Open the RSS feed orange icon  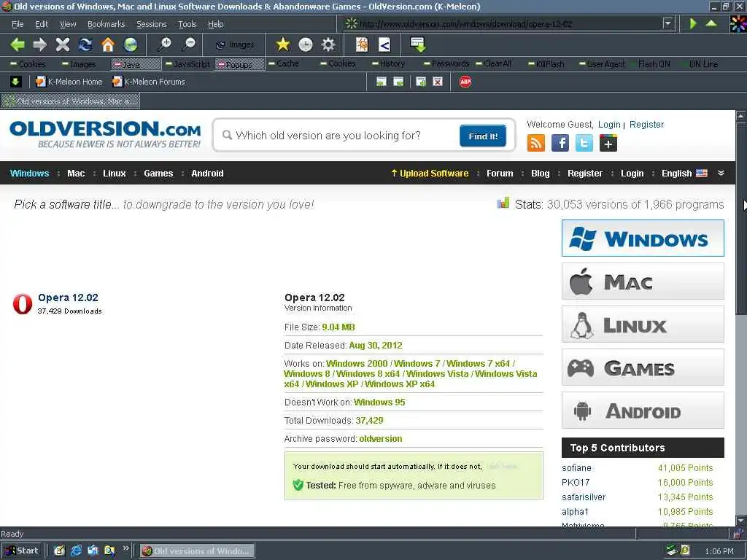pyautogui.click(x=536, y=143)
